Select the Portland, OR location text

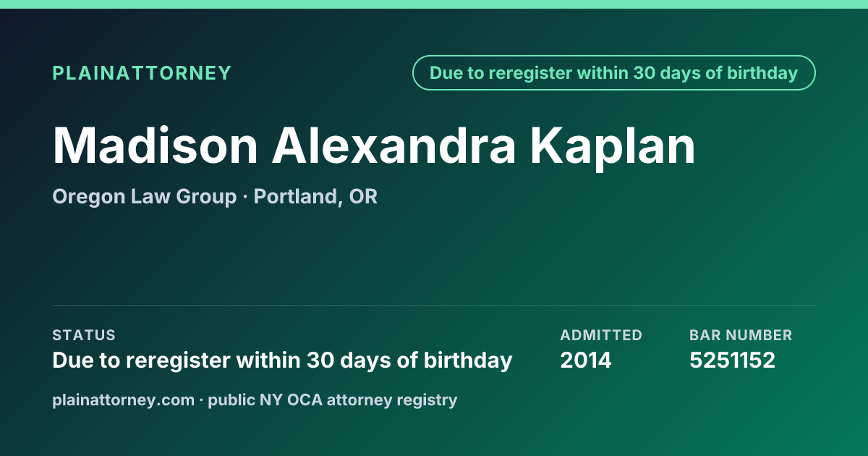[x=315, y=197]
